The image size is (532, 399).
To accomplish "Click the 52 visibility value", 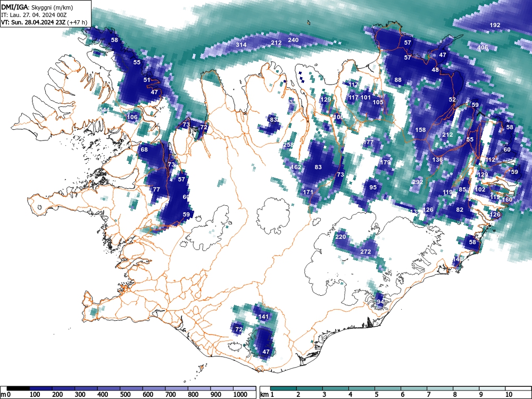I will pyautogui.click(x=453, y=99).
